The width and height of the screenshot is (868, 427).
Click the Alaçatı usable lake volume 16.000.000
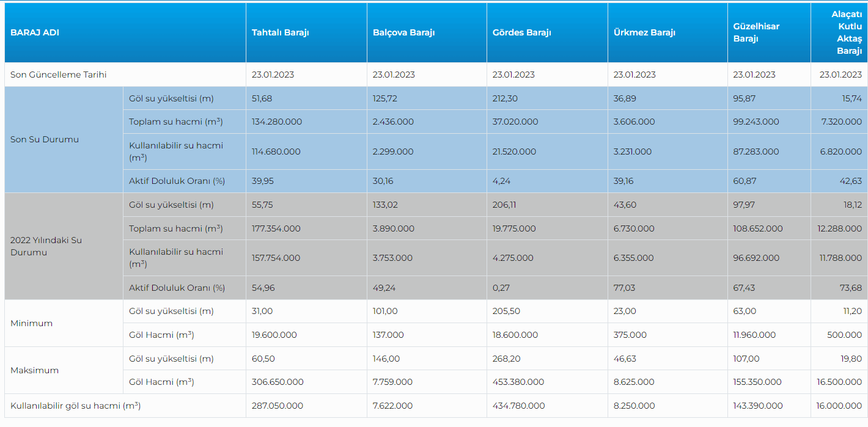[x=839, y=406]
